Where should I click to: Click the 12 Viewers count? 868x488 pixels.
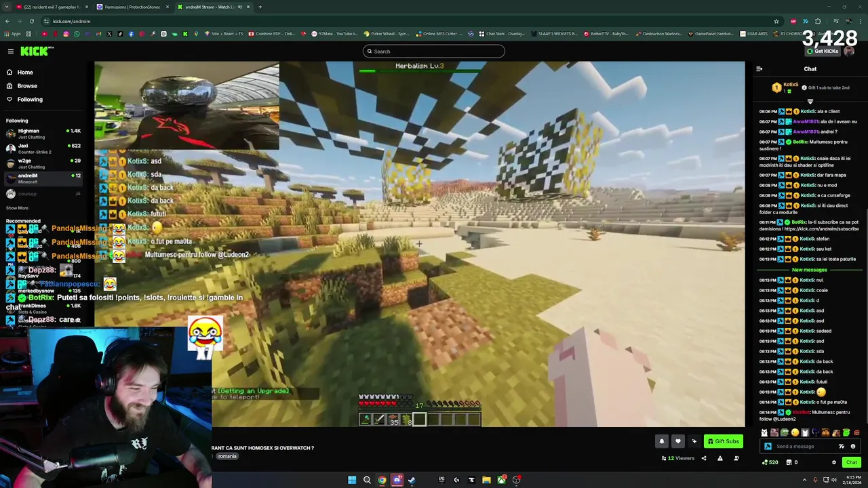coord(678,458)
